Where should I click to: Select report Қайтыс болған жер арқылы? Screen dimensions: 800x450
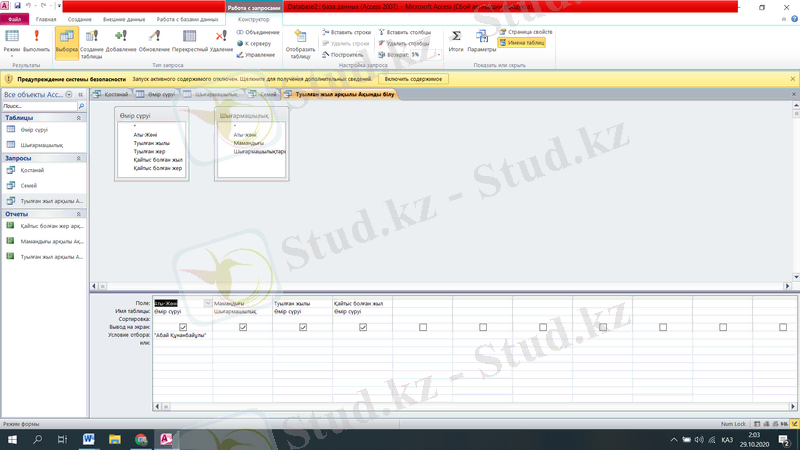coord(44,226)
